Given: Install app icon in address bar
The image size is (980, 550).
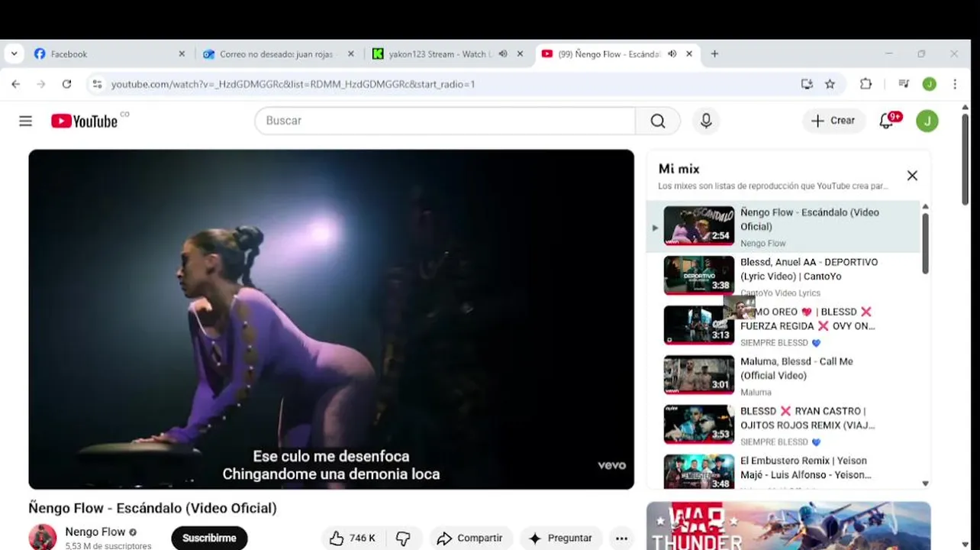Looking at the screenshot, I should (x=807, y=84).
